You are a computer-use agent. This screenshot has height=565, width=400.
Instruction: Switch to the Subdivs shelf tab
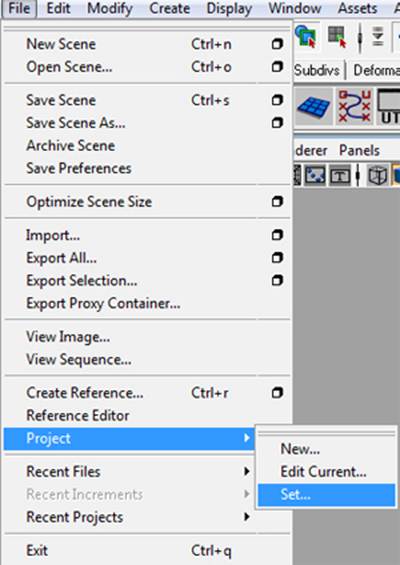pos(317,70)
